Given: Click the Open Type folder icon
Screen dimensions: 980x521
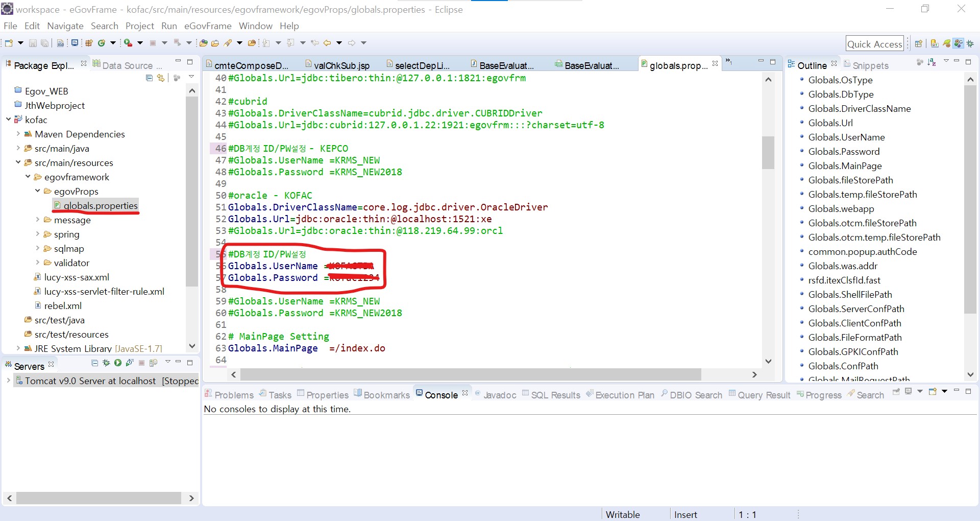Looking at the screenshot, I should (x=203, y=43).
